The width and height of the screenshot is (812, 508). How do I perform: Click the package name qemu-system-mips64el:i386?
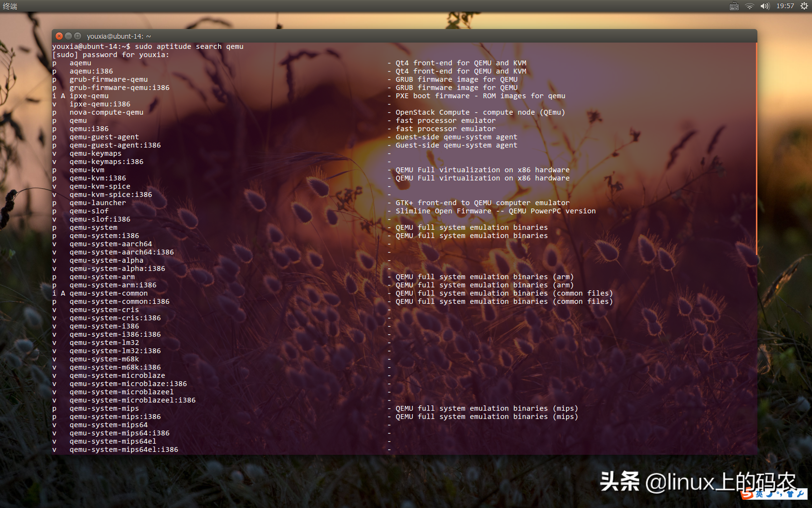click(x=124, y=449)
